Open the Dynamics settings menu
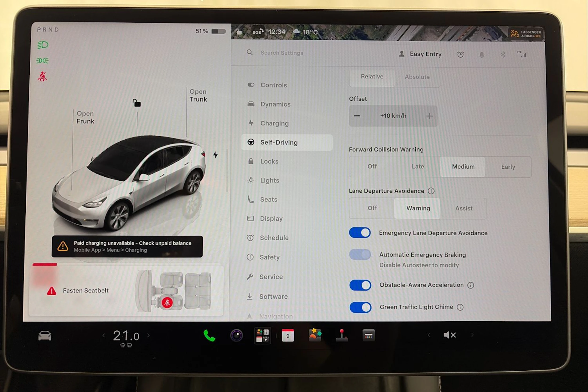588x392 pixels. 287,104
